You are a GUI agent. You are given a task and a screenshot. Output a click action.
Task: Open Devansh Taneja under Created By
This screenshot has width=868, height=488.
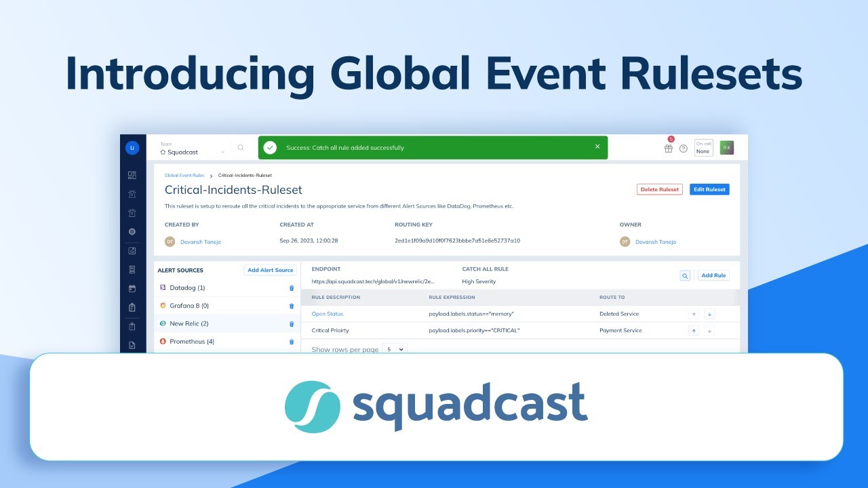201,242
